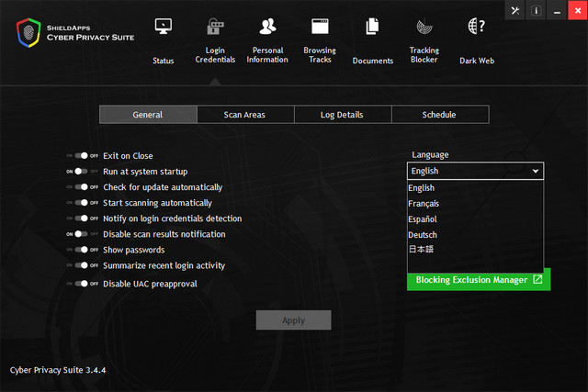This screenshot has height=392, width=588.
Task: Collapse the Language dropdown arrow
Action: [x=535, y=171]
